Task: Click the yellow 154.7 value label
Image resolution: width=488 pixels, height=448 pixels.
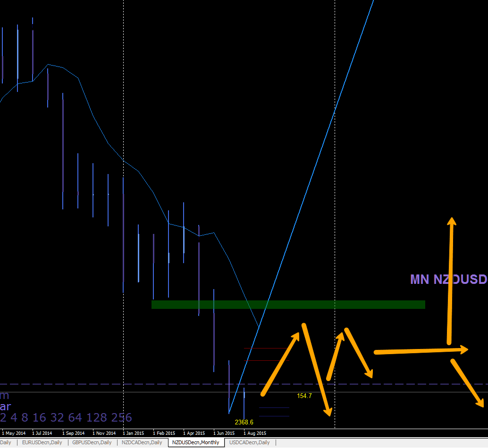Action: (x=304, y=396)
